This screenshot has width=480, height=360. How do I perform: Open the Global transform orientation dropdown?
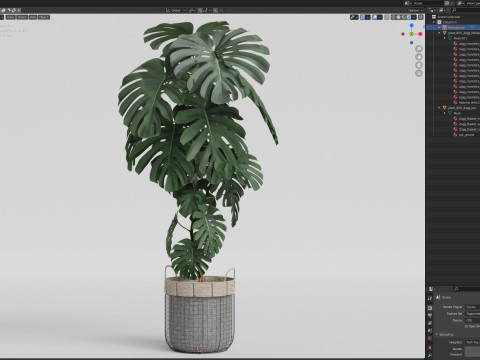[x=176, y=10]
